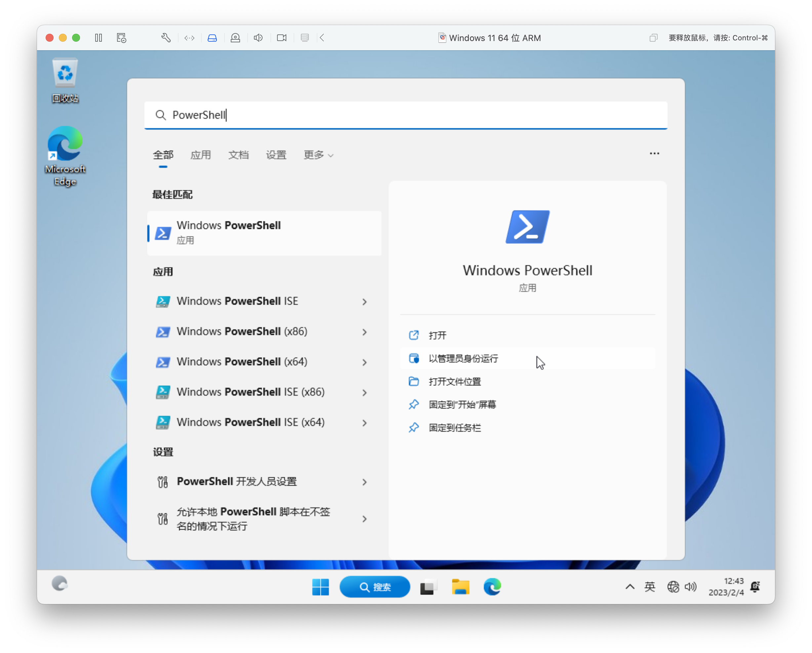Click the PowerShell search input field
812x653 pixels.
[x=406, y=115]
